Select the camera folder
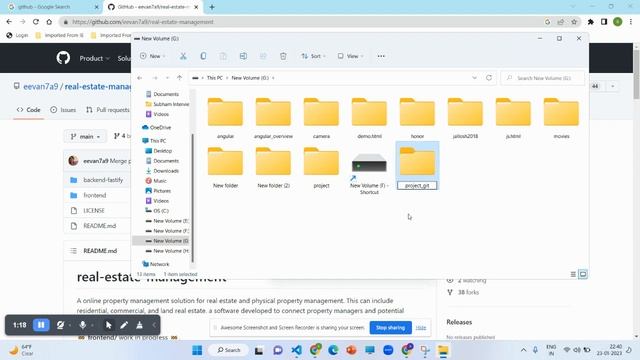Viewport: 640px width, 360px height. pyautogui.click(x=321, y=118)
